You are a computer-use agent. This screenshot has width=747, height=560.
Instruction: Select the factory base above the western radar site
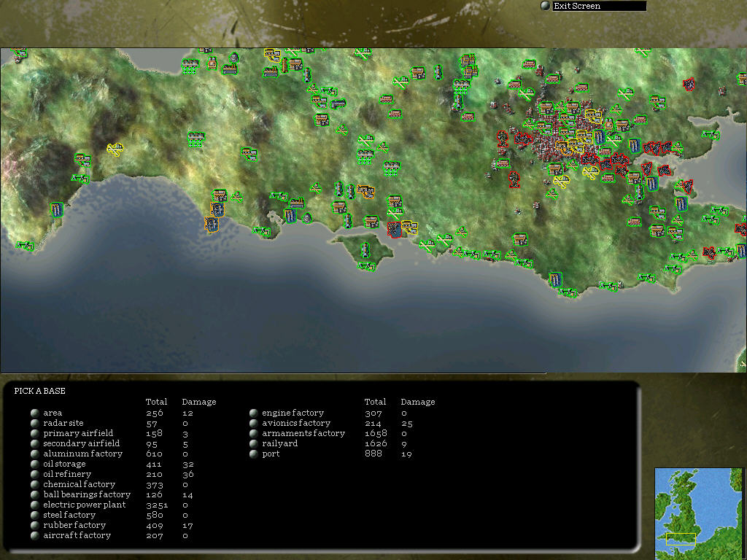tap(82, 159)
